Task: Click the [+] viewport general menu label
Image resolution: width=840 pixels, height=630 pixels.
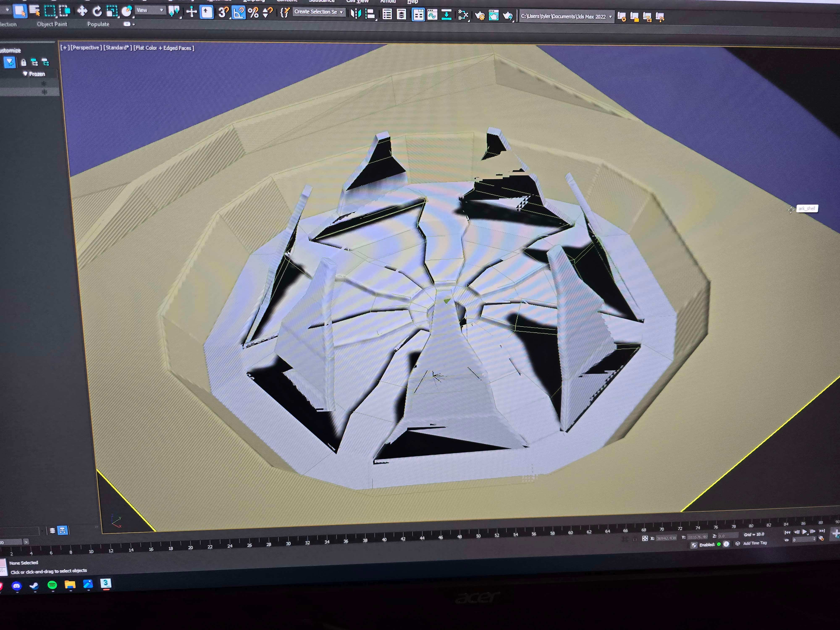Action: pyautogui.click(x=65, y=47)
